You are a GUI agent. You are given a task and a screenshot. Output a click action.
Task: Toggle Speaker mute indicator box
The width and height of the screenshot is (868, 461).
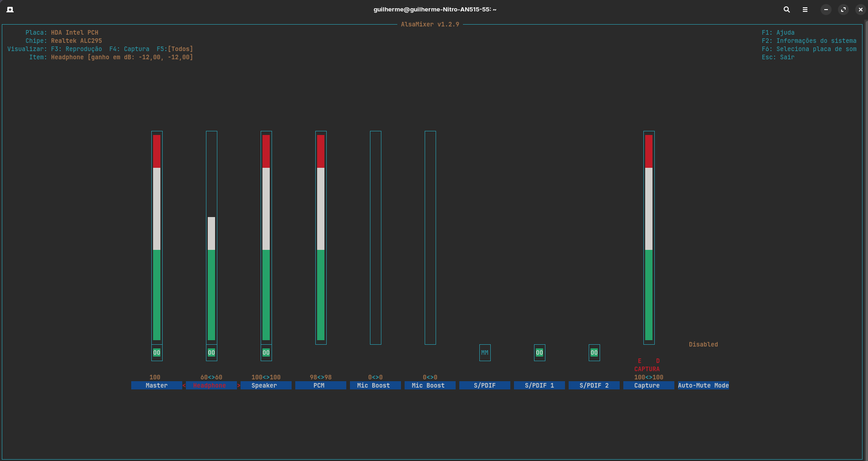[x=266, y=352]
